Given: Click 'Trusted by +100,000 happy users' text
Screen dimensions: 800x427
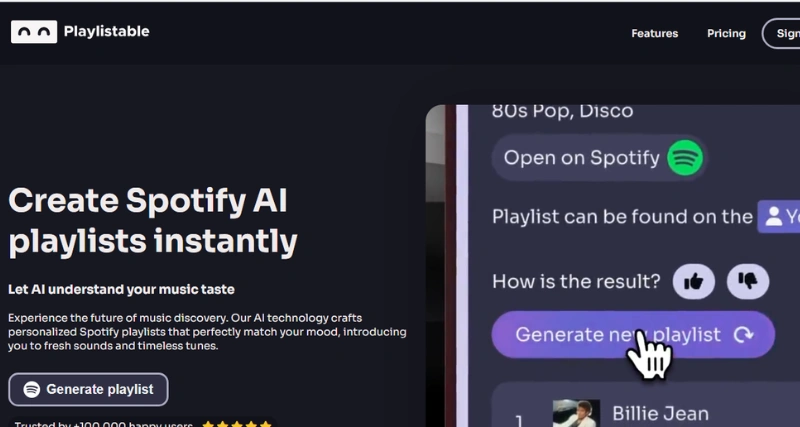Looking at the screenshot, I should (x=104, y=424).
